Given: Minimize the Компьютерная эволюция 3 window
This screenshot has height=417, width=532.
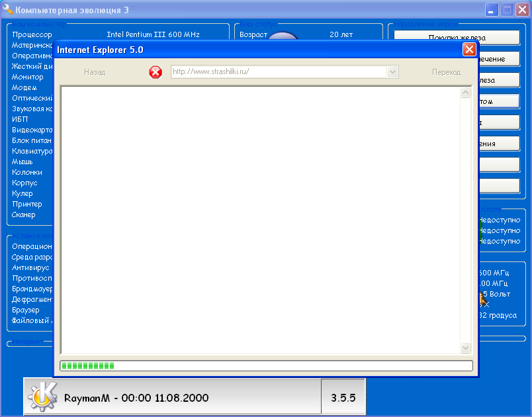Looking at the screenshot, I should [x=491, y=10].
